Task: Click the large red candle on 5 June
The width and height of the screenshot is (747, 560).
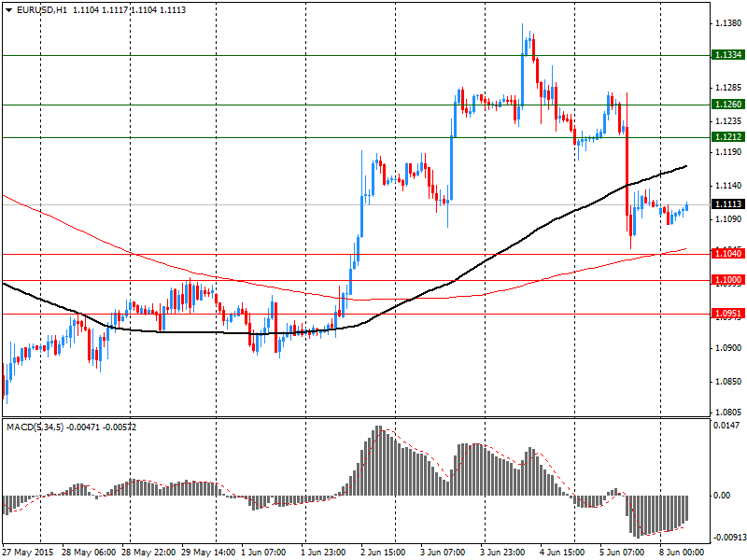Action: (627, 172)
